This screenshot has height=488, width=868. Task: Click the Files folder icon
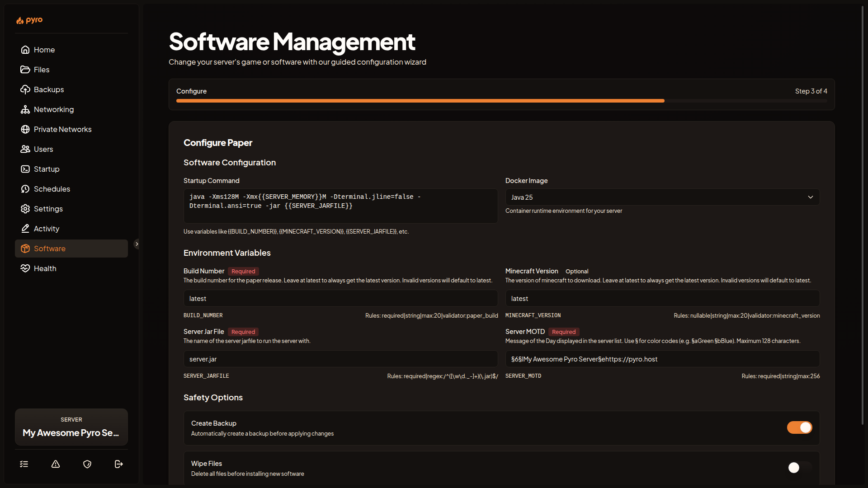[x=25, y=70]
